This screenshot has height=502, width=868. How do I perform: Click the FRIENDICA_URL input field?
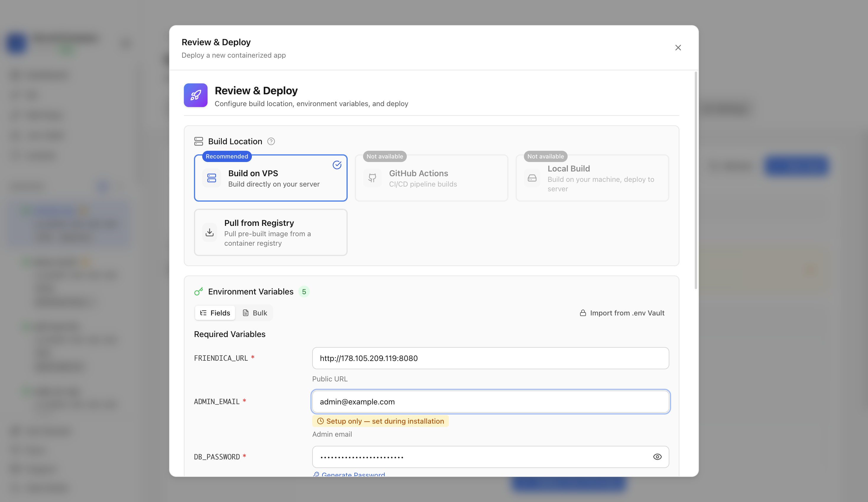tap(490, 358)
